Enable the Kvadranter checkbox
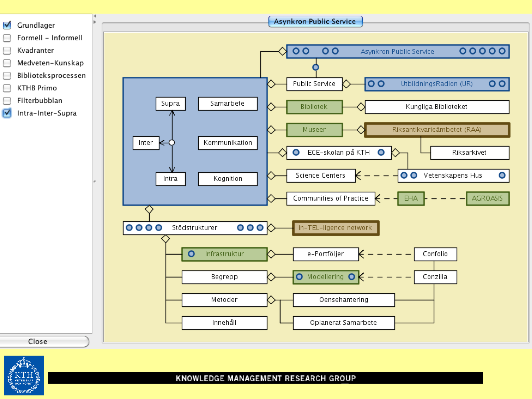532x399 pixels. click(7, 50)
